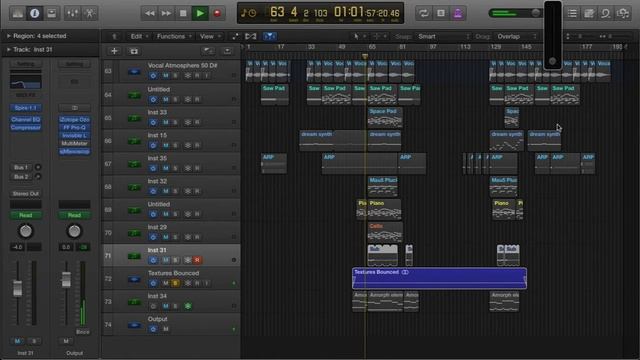Expand the Region: 4 selected disclosure triangle
The height and width of the screenshot is (360, 640).
tap(8, 36)
